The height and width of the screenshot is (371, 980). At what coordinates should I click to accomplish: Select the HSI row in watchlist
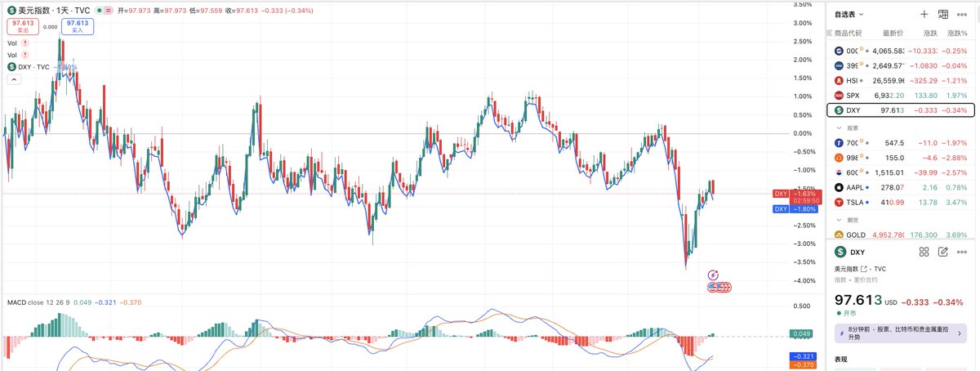(901, 80)
